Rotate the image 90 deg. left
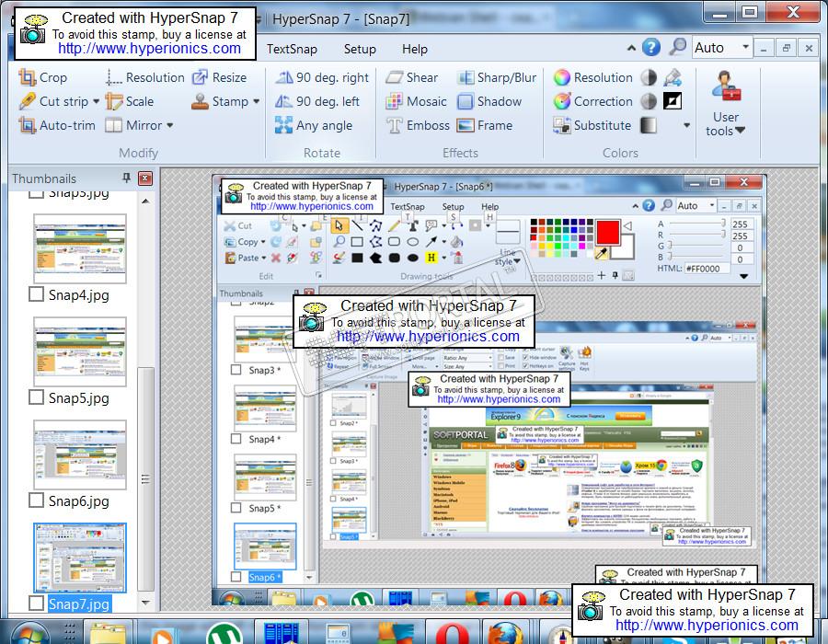Viewport: 828px width, 644px height. point(317,101)
